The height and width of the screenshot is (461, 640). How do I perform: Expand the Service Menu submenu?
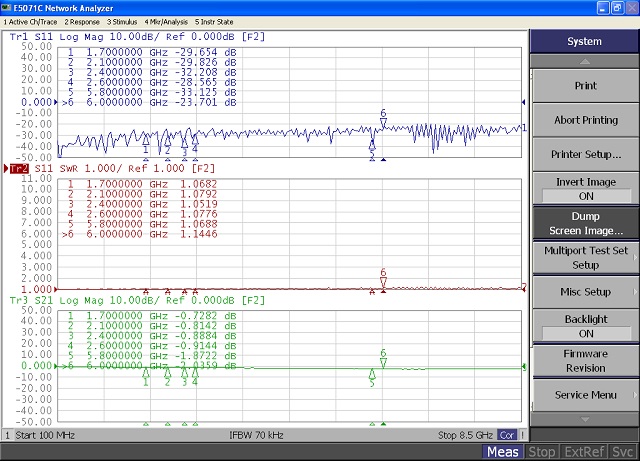point(585,395)
